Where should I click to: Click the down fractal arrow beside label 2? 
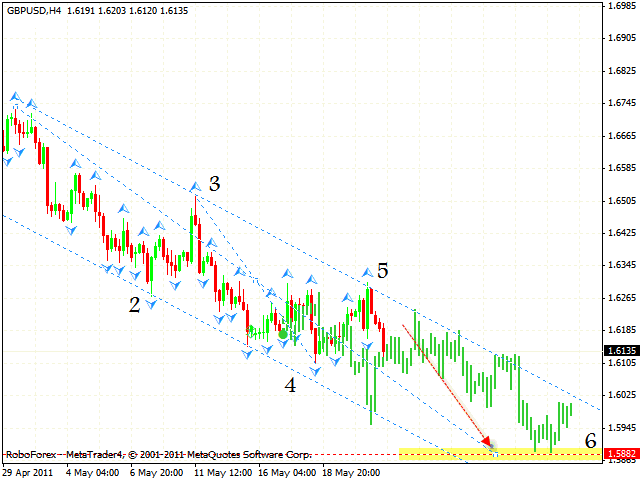pyautogui.click(x=151, y=304)
